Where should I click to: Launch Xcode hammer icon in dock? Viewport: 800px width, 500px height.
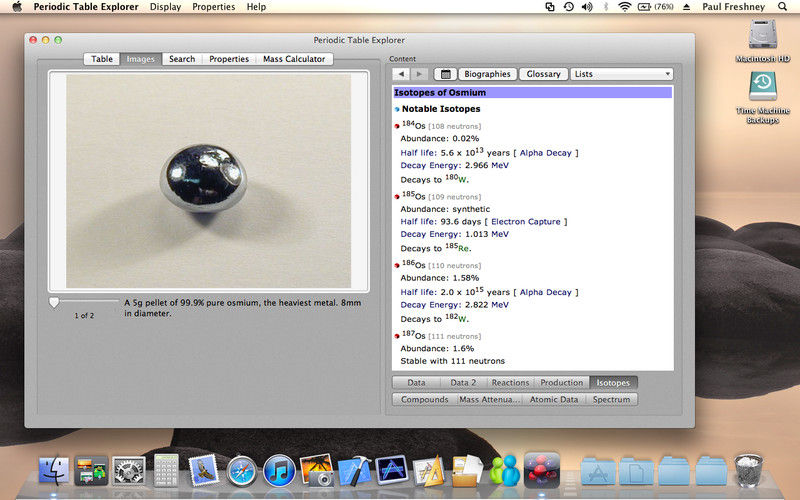coord(354,470)
